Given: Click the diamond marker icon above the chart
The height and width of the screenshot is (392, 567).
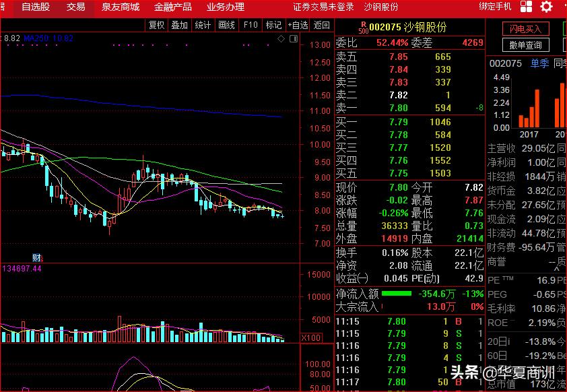Looking at the screenshot, I should [281, 40].
